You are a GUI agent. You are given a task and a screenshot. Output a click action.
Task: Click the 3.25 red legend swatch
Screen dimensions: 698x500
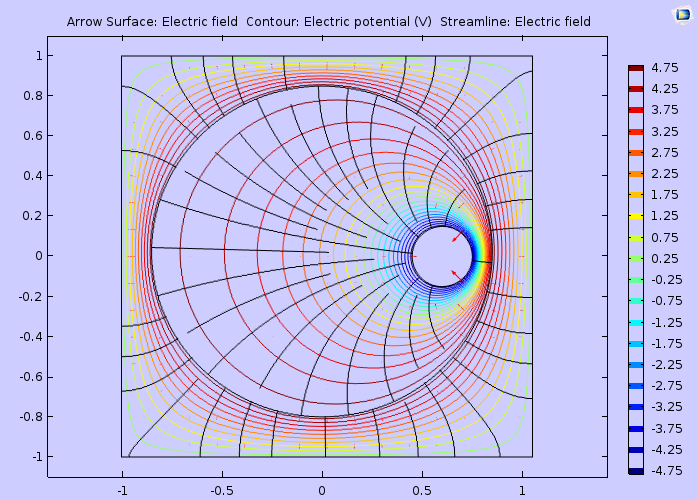tap(635, 131)
